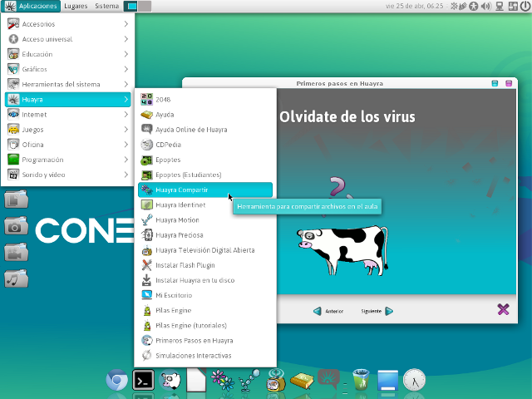Expand the Juegos category
532x399 pixels.
coord(68,130)
